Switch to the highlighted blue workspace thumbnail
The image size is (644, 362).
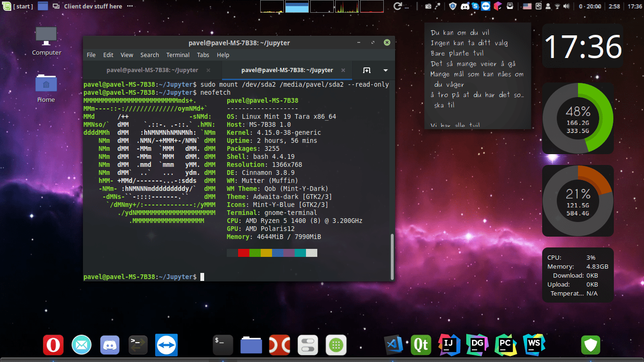[297, 6]
